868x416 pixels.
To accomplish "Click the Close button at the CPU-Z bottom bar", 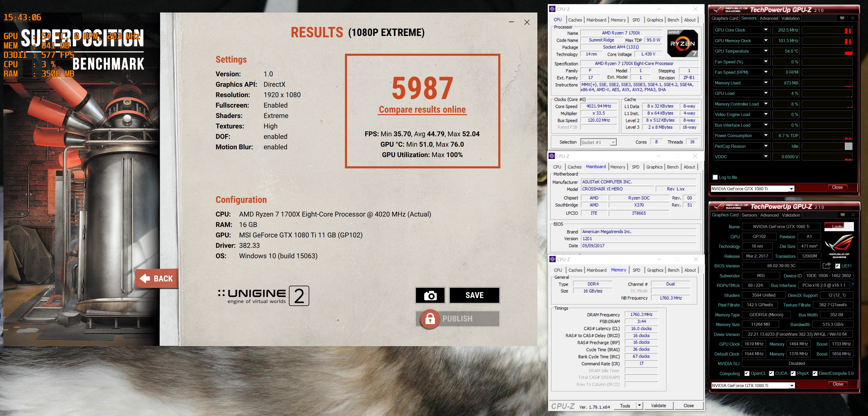I will click(x=688, y=406).
